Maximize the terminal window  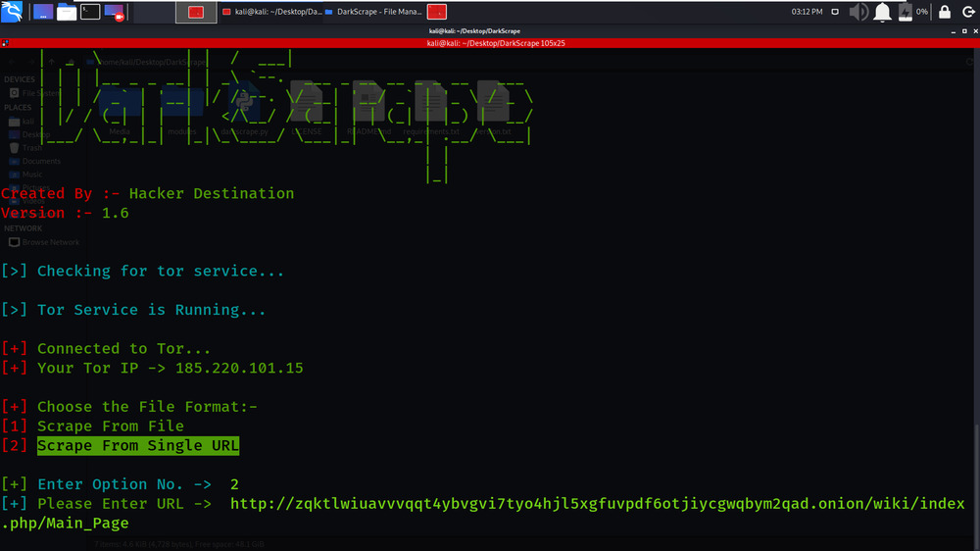pos(964,31)
